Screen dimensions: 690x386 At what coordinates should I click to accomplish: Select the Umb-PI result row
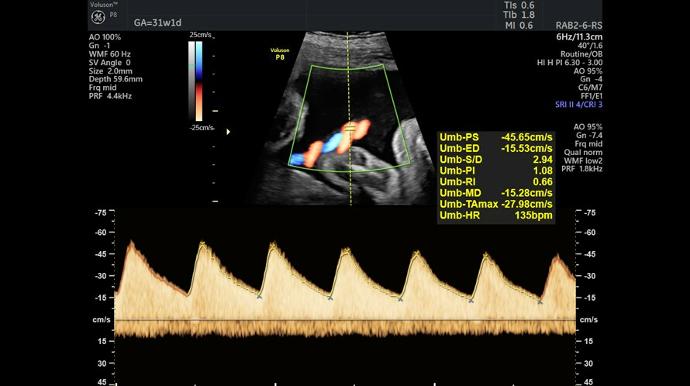(496, 171)
